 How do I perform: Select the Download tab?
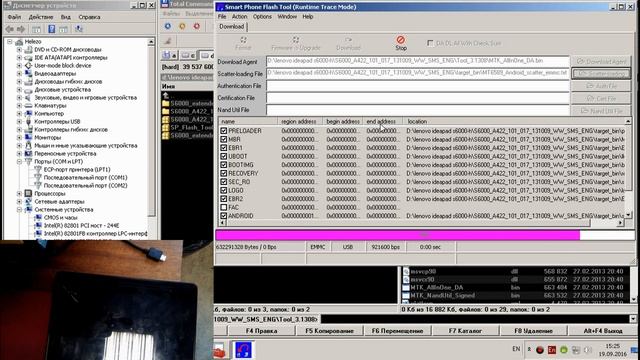(231, 27)
